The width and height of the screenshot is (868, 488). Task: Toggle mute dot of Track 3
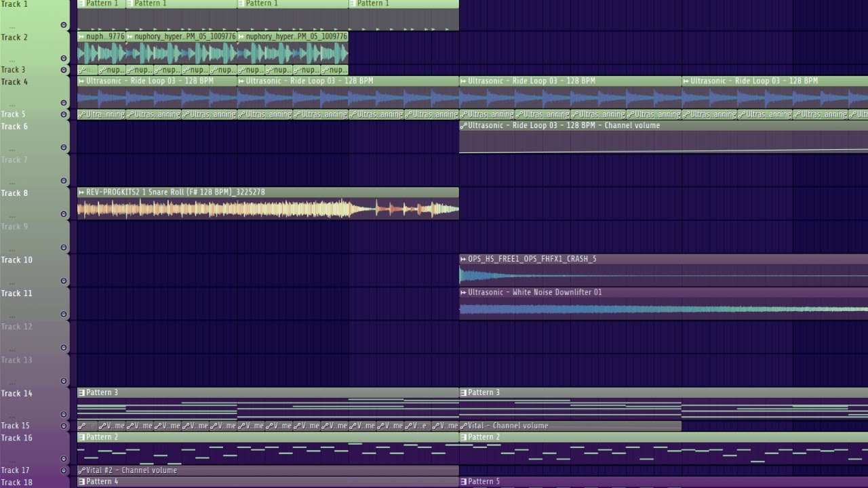point(64,70)
